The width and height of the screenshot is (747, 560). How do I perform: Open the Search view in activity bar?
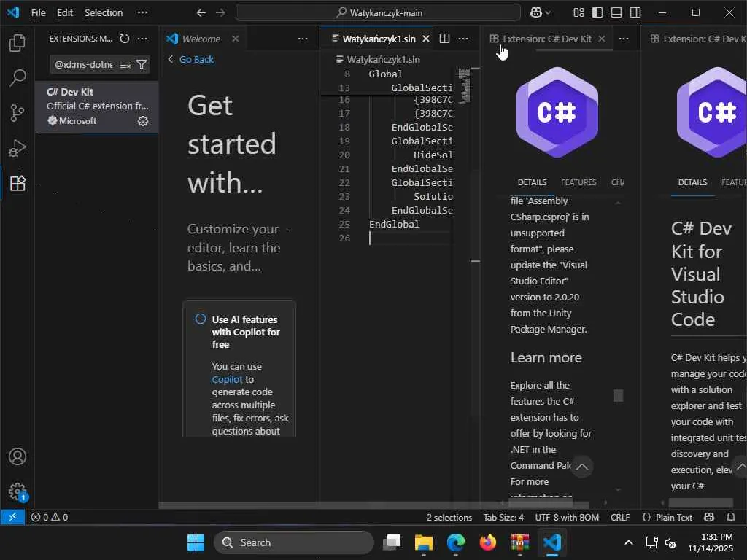click(x=18, y=77)
